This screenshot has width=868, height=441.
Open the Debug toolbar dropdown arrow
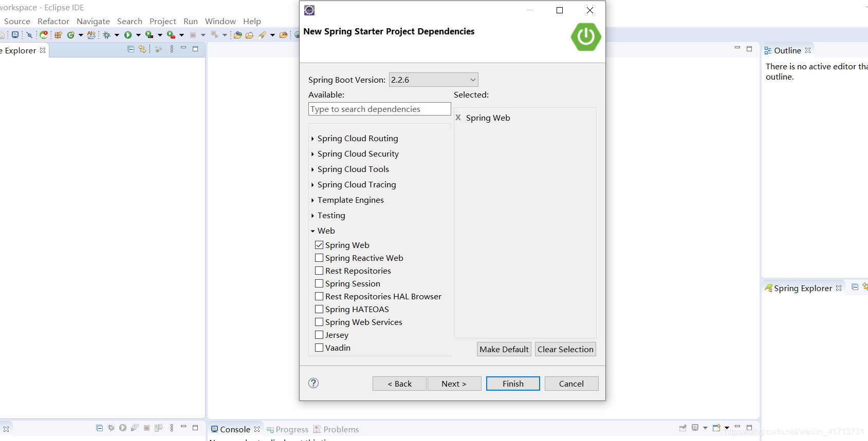(x=117, y=35)
